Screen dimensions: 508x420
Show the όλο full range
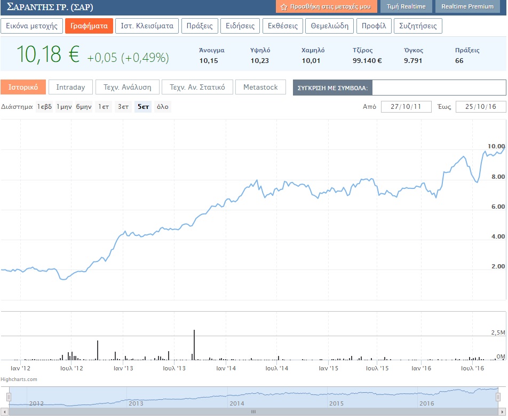(x=163, y=107)
